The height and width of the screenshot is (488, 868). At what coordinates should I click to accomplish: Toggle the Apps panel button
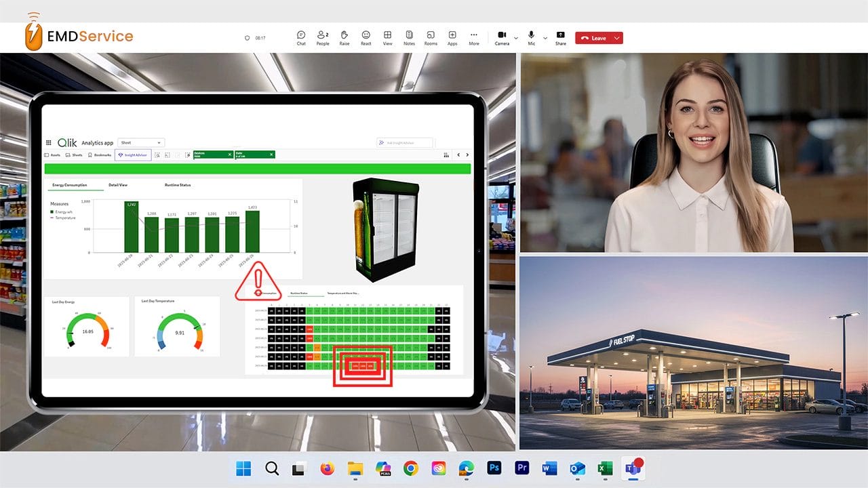452,36
